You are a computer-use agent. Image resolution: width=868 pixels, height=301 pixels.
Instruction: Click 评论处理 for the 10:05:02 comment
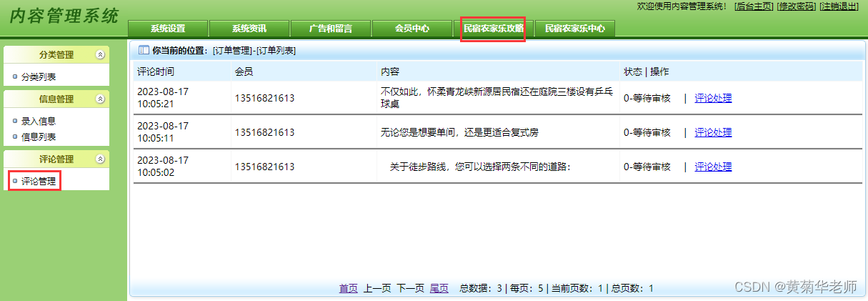[x=713, y=167]
